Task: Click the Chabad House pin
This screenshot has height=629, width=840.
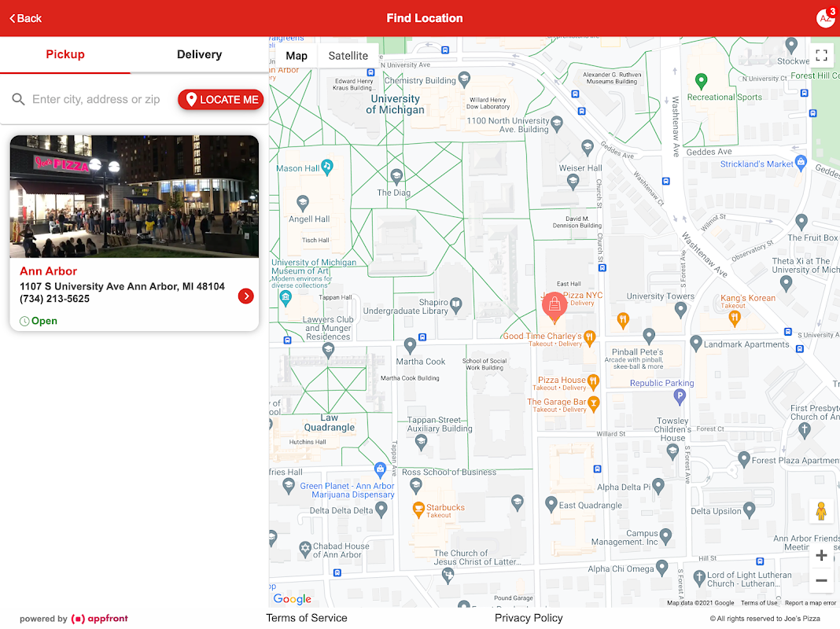Action: [305, 549]
